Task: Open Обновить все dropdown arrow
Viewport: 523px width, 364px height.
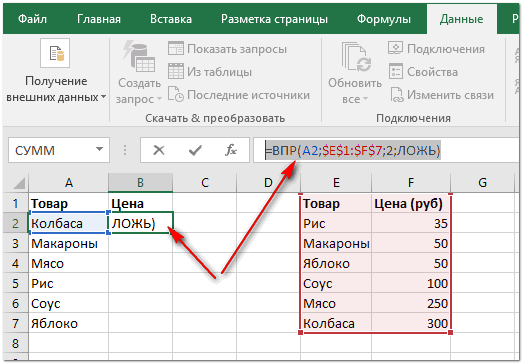Action: click(366, 99)
